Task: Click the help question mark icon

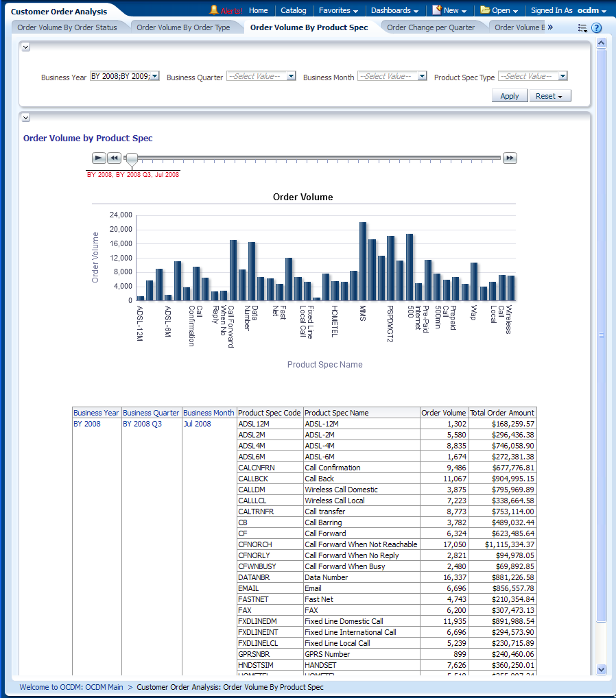Action: click(597, 28)
